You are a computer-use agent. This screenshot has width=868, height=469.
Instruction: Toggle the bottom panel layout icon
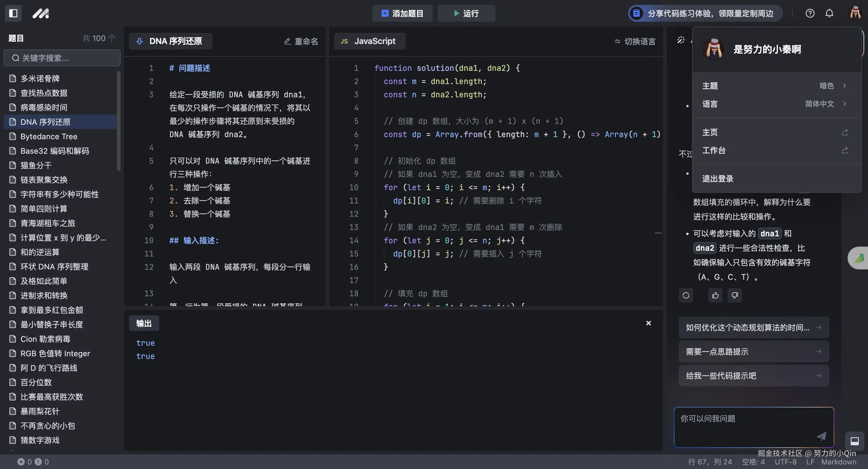[x=854, y=441]
